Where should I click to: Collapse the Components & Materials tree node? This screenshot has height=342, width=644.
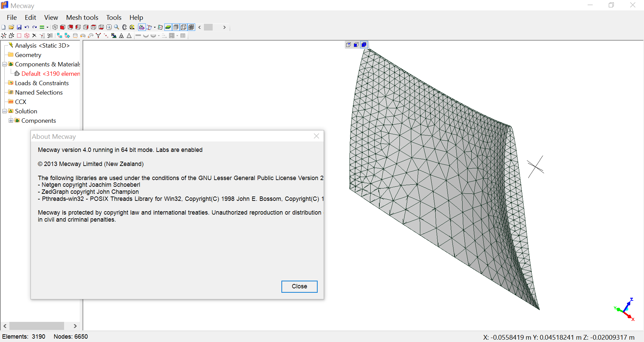(x=5, y=64)
